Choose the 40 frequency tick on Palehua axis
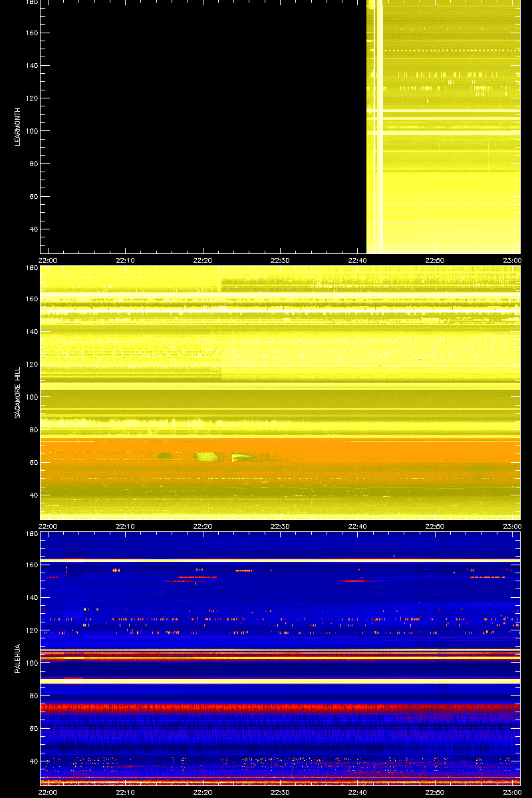 [x=33, y=761]
